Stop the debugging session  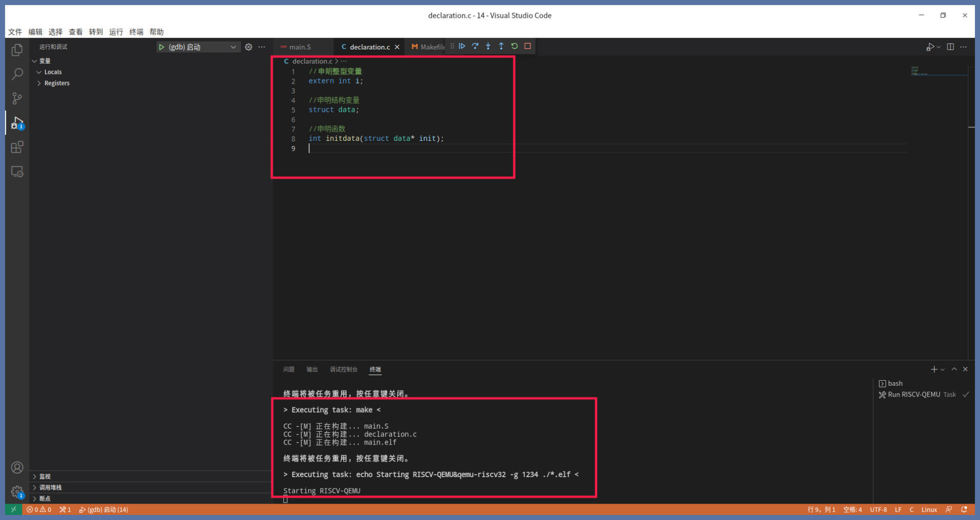(528, 46)
